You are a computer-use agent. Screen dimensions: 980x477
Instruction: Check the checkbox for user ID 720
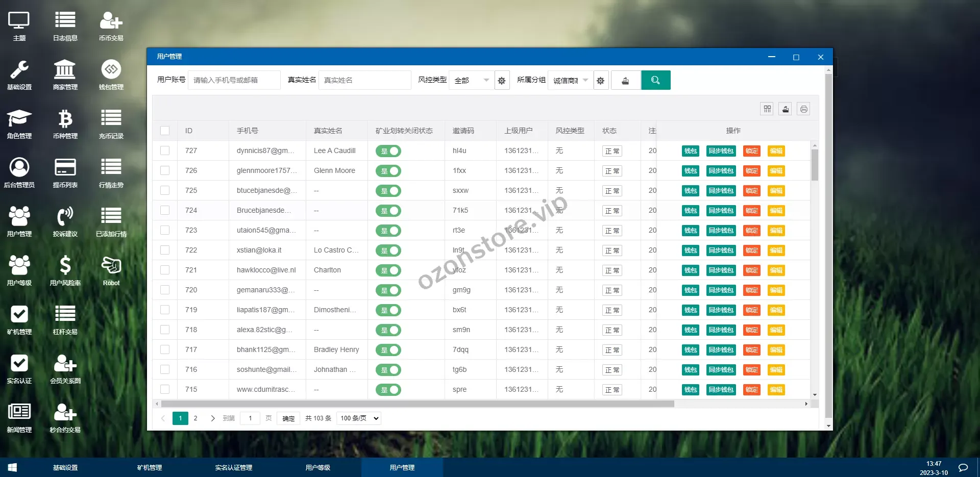point(165,290)
